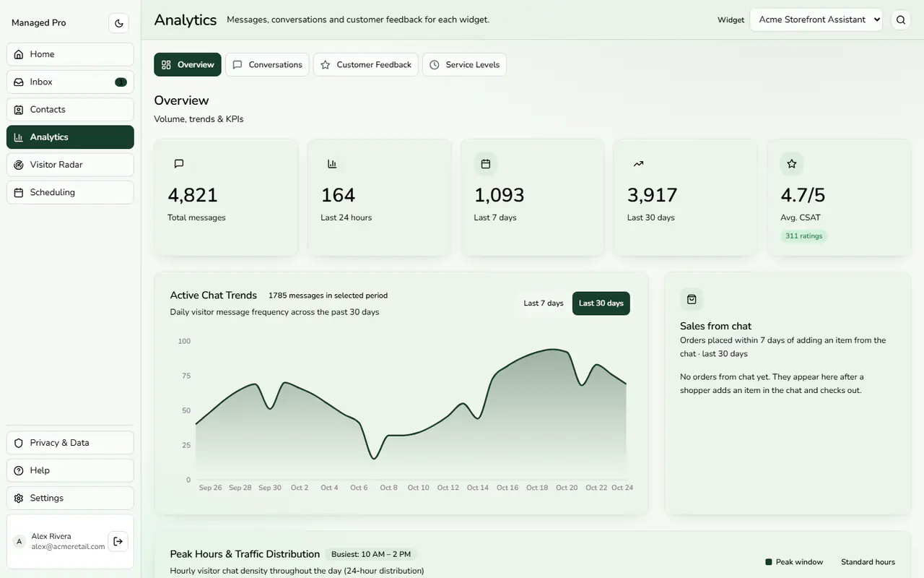Click the calendar icon above 1,093

tap(486, 164)
